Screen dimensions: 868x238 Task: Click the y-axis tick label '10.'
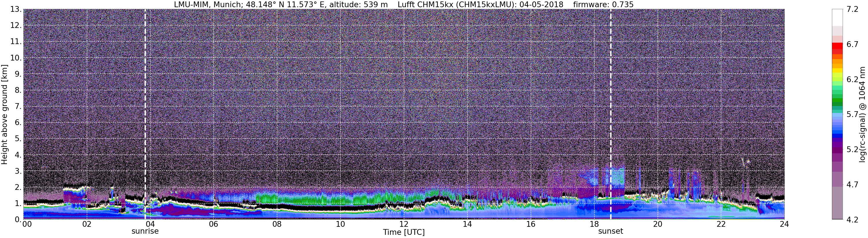(16, 58)
